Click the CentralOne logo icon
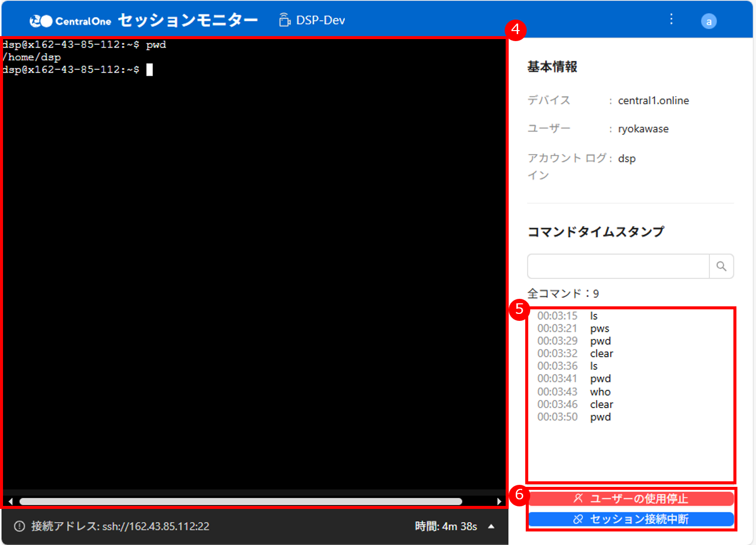756x545 pixels. click(x=41, y=21)
